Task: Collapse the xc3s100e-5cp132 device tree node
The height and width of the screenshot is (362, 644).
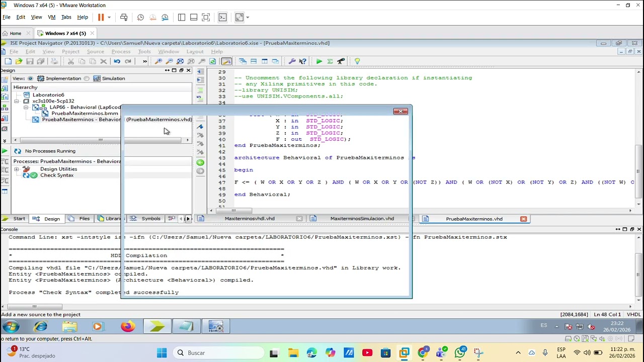Action: [x=17, y=101]
